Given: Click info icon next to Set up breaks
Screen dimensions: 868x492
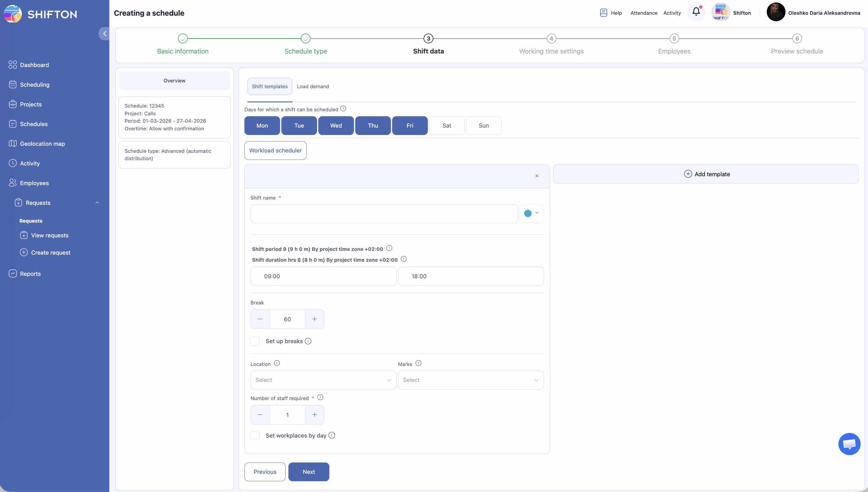Looking at the screenshot, I should pos(308,341).
